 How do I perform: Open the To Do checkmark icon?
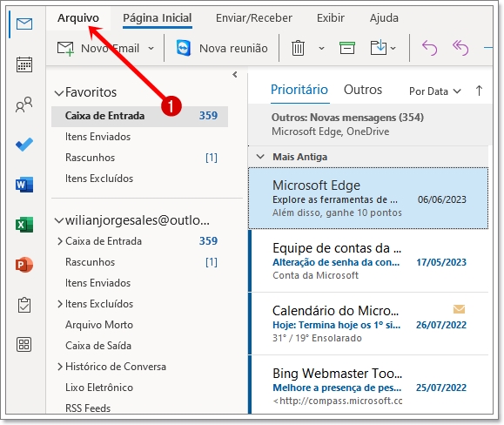click(24, 145)
